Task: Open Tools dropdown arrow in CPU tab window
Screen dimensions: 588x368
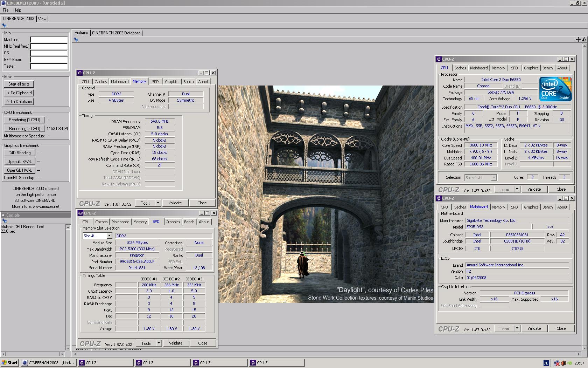Action: [x=517, y=189]
